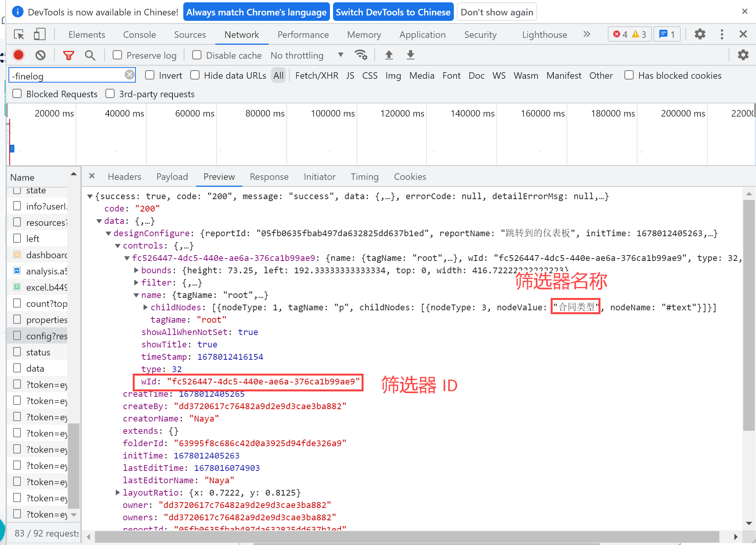This screenshot has height=545, width=756.
Task: Open the network search magnifier
Action: pyautogui.click(x=90, y=55)
